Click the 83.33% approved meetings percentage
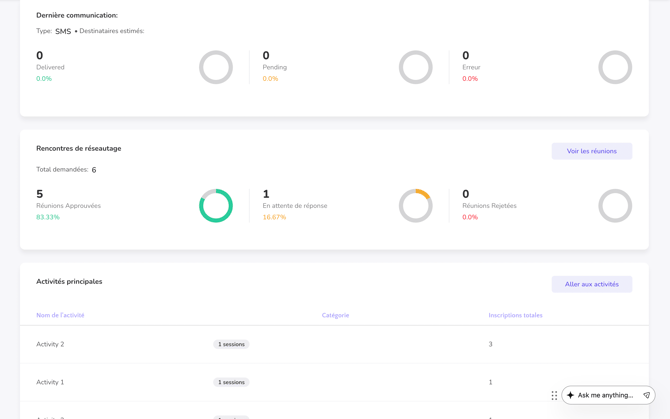 pyautogui.click(x=48, y=217)
